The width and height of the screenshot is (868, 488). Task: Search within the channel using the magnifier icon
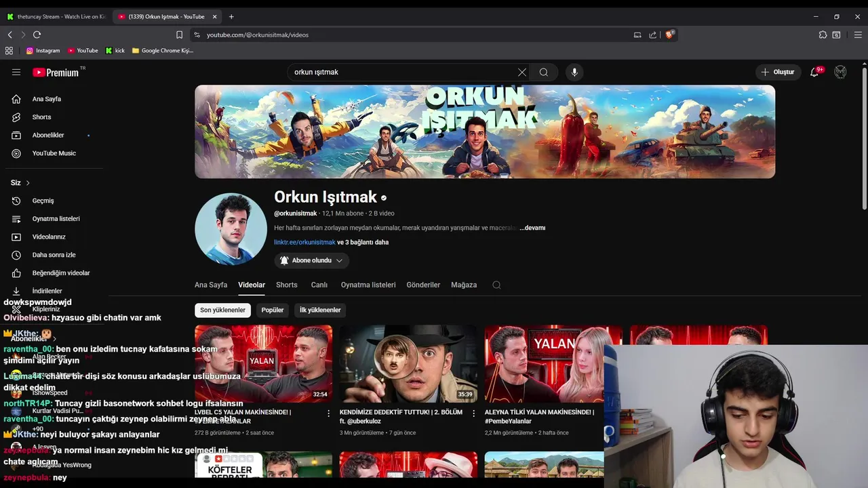[x=496, y=285]
